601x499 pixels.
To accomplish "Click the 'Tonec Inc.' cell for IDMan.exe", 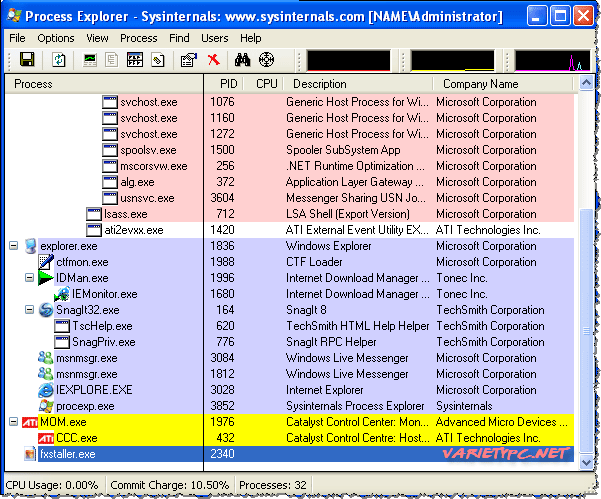I will pyautogui.click(x=461, y=278).
